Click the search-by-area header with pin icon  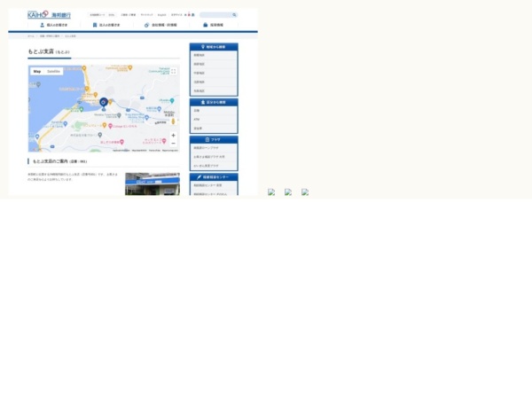point(214,47)
